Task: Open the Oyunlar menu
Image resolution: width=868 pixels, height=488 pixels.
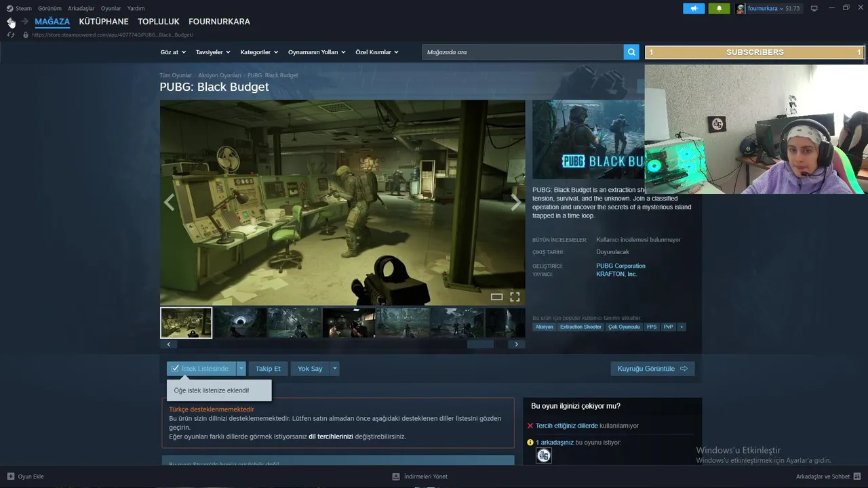Action: point(111,8)
